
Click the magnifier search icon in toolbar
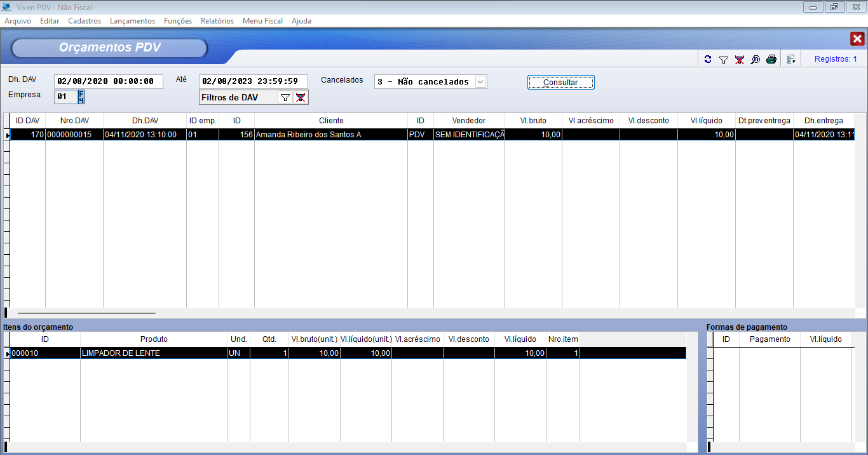755,60
